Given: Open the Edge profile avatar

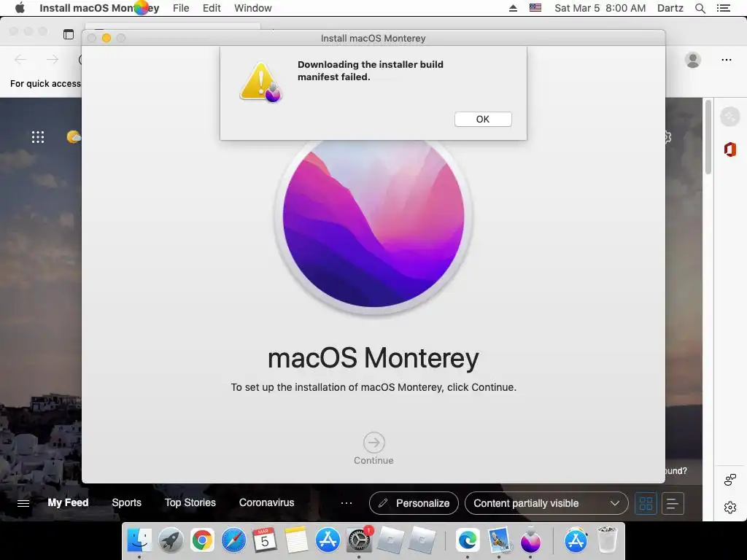Looking at the screenshot, I should point(693,60).
